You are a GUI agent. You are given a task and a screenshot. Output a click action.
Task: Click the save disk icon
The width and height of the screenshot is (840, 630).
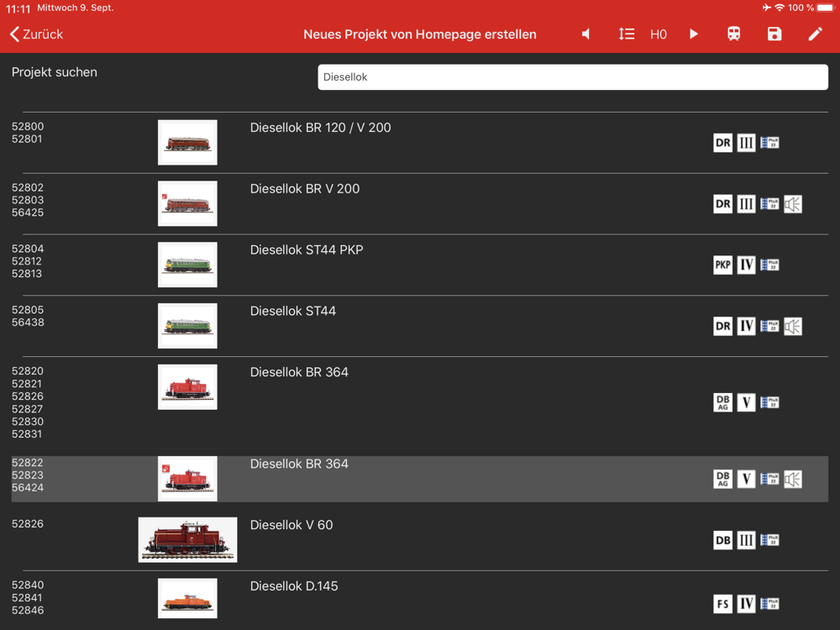(x=774, y=34)
